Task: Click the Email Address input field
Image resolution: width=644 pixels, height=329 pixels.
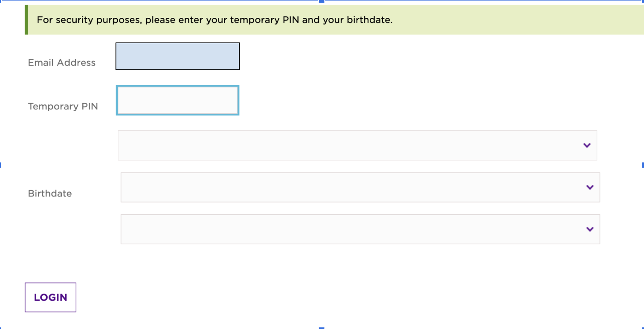Action: [177, 56]
